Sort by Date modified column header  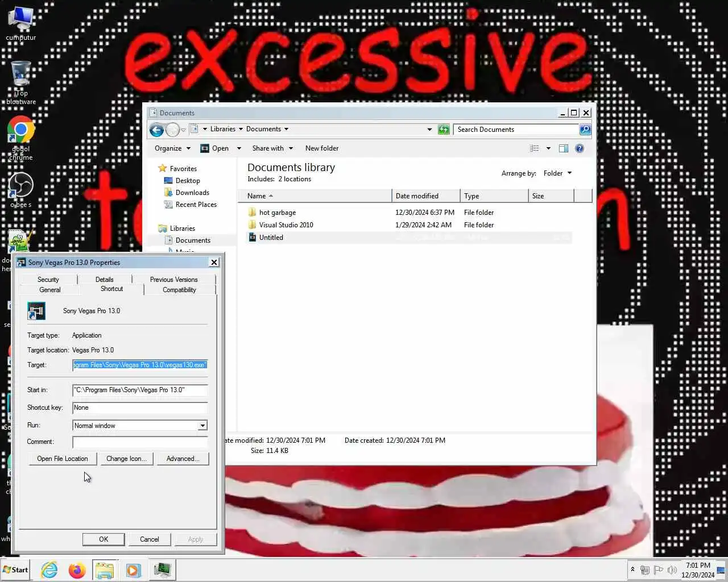point(426,196)
